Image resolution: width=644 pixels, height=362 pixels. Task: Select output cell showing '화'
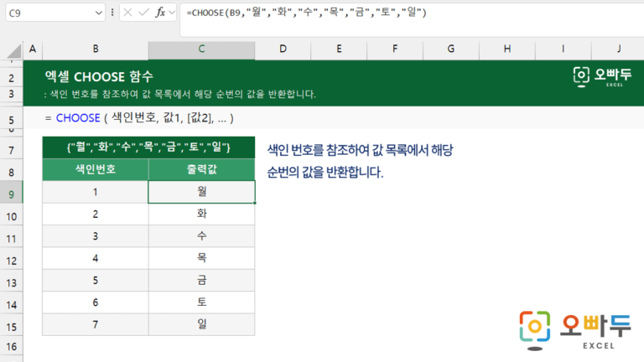click(x=201, y=215)
